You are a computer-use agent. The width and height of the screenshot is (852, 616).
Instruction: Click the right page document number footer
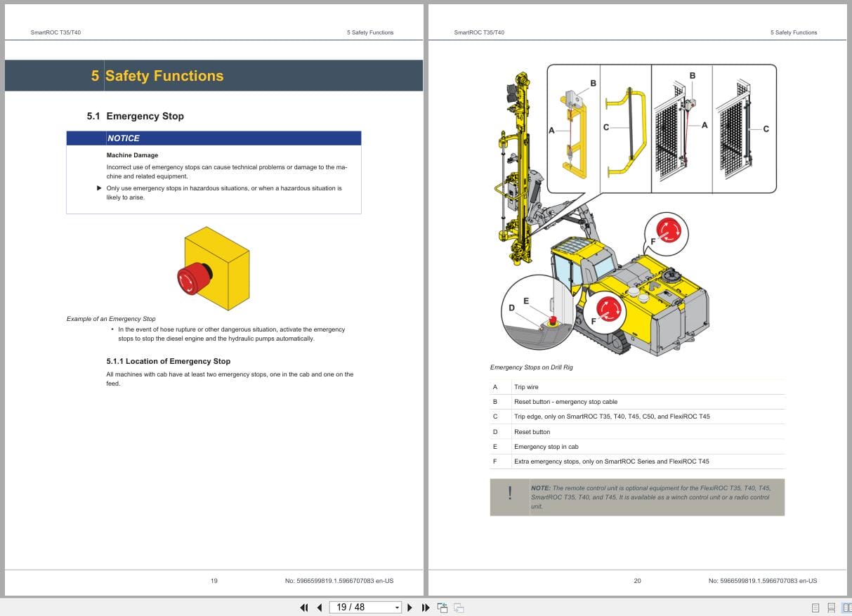click(x=763, y=581)
